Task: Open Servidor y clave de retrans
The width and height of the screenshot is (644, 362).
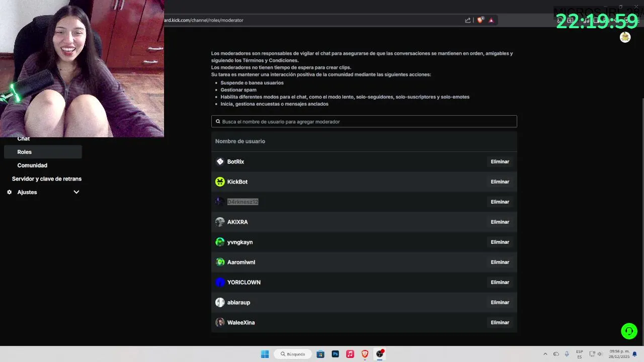Action: (47, 179)
